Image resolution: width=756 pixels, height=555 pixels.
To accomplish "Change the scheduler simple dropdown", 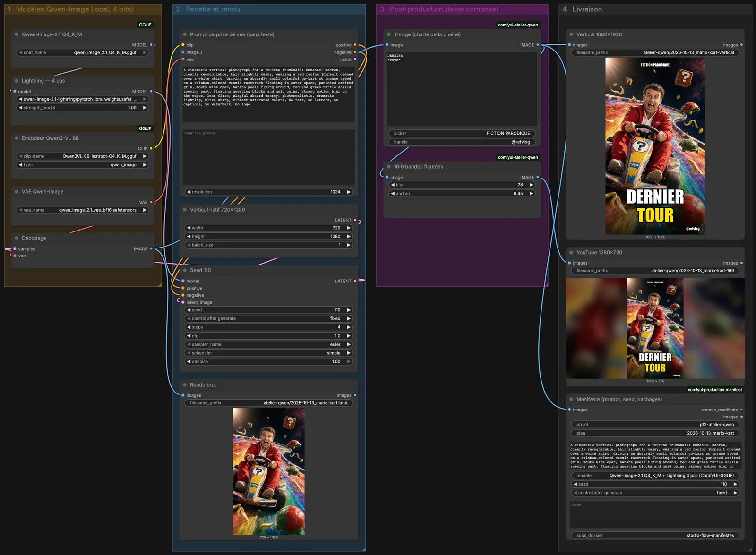I will (x=269, y=353).
